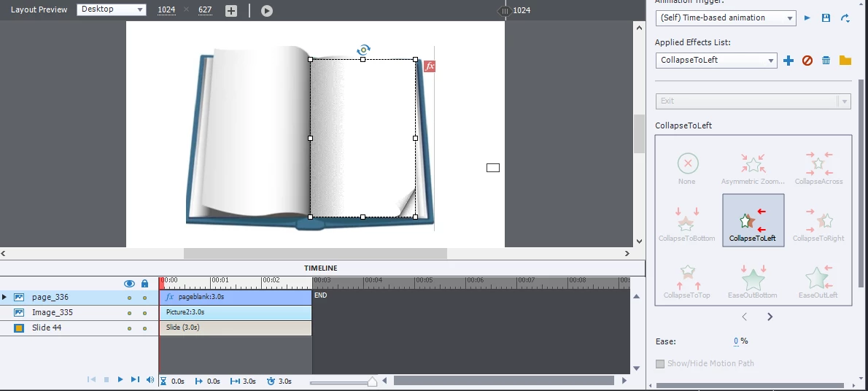868x391 pixels.
Task: Grab the 1024 breakpoint slider handle
Action: [x=504, y=10]
